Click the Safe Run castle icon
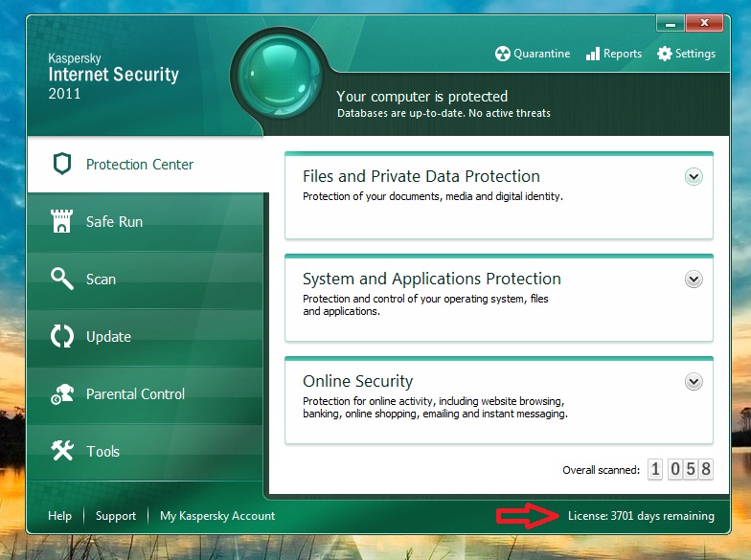 pos(62,222)
